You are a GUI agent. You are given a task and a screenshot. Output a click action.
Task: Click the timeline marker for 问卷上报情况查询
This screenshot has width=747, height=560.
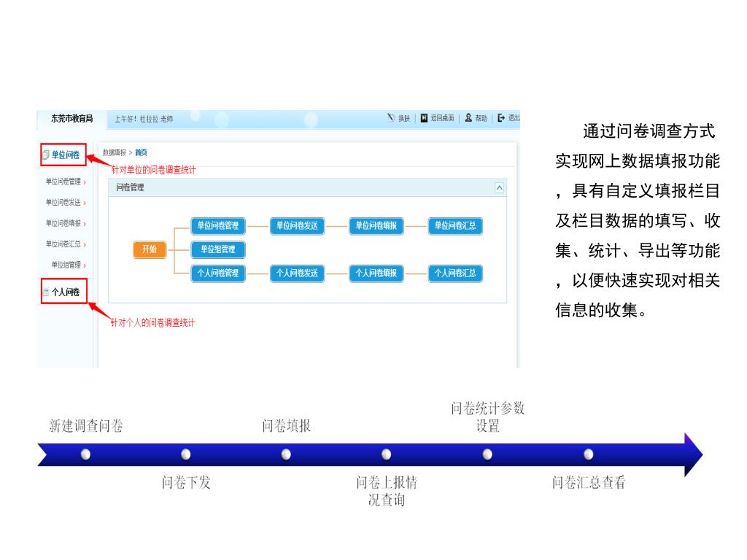[x=387, y=454]
